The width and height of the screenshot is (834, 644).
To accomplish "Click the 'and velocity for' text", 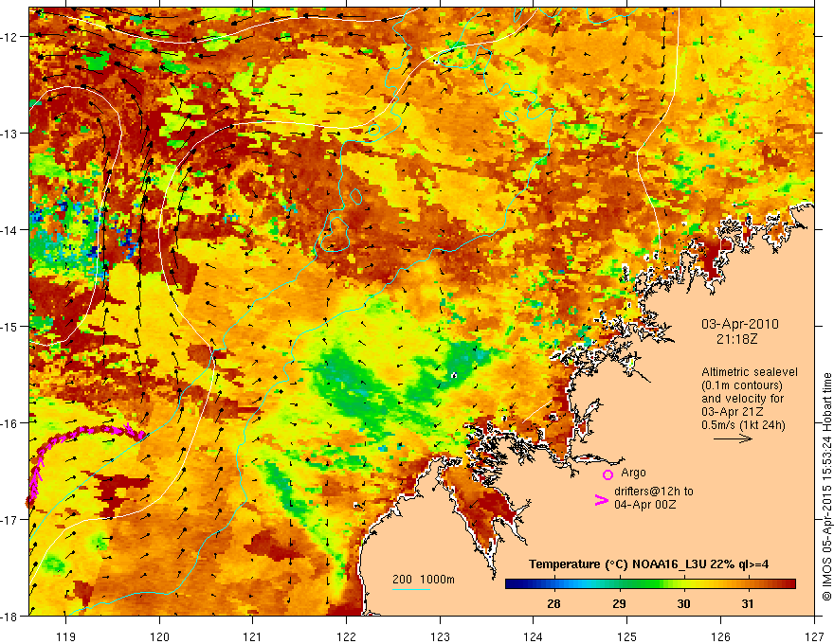I will point(742,399).
